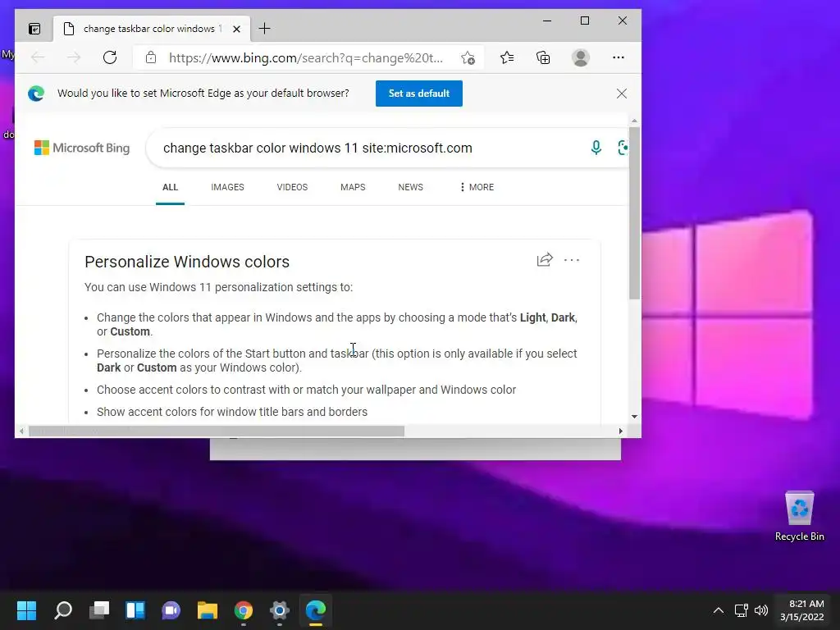This screenshot has width=840, height=630.
Task: Switch to NEWS results tab
Action: coord(410,188)
